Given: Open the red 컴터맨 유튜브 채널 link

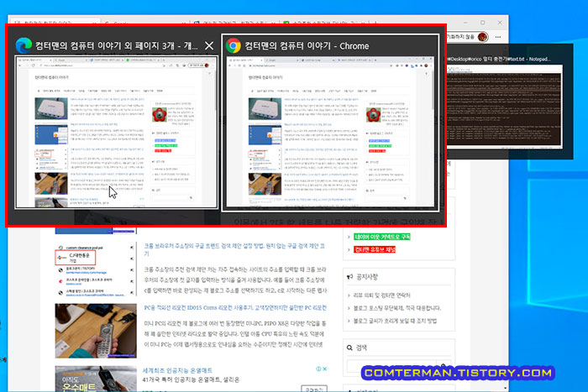Looking at the screenshot, I should (375, 249).
